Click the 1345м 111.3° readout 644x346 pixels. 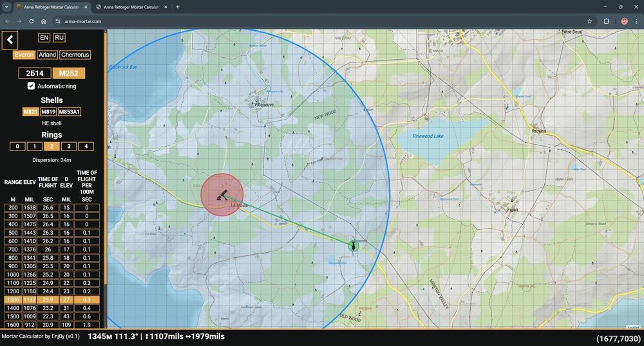(113, 336)
